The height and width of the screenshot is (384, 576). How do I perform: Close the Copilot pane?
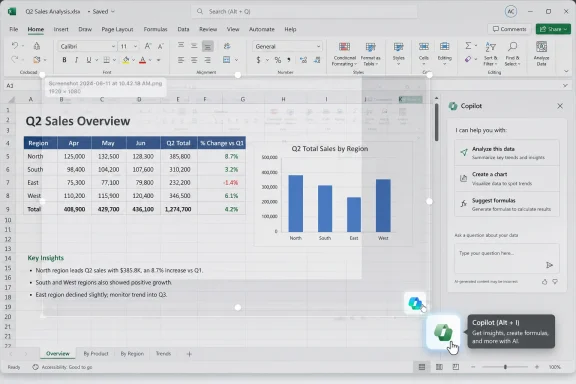[560, 106]
